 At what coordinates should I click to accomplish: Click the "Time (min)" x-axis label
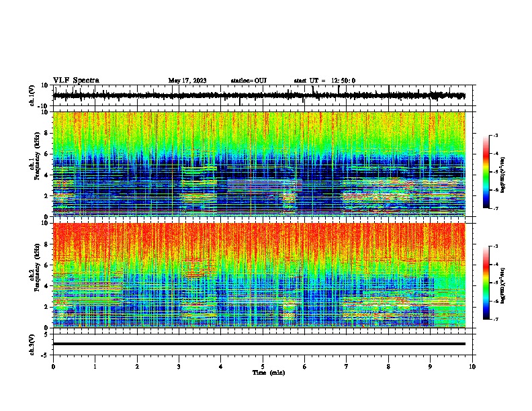pos(269,373)
